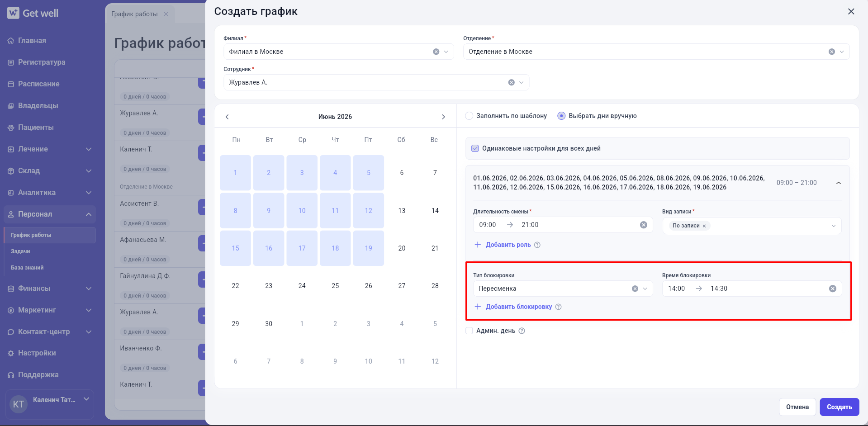Open the Тип блокировки dropdown arrow
This screenshot has height=426, width=868.
tap(645, 289)
